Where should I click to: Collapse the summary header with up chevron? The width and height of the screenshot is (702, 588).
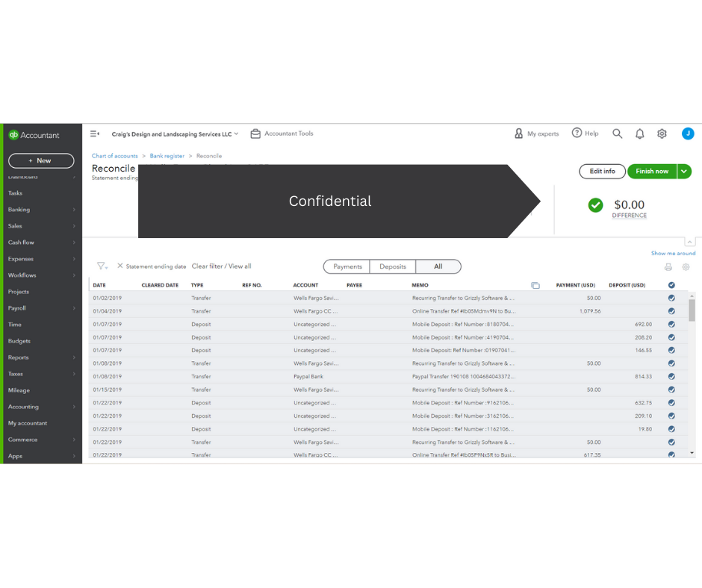pos(690,242)
